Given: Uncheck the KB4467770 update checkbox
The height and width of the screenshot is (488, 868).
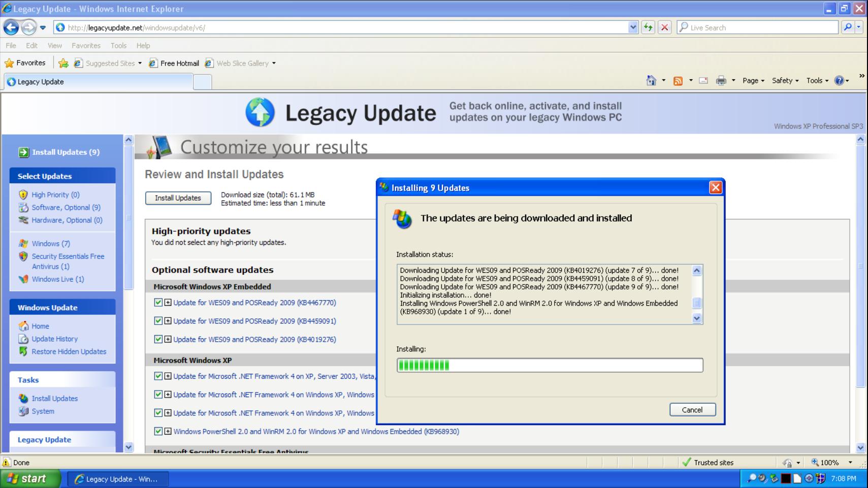Looking at the screenshot, I should coord(158,302).
